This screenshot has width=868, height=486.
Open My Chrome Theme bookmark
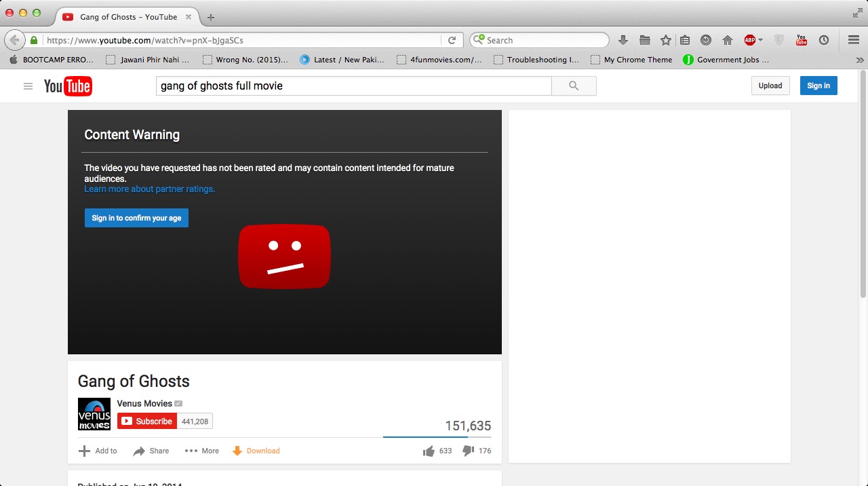(631, 60)
